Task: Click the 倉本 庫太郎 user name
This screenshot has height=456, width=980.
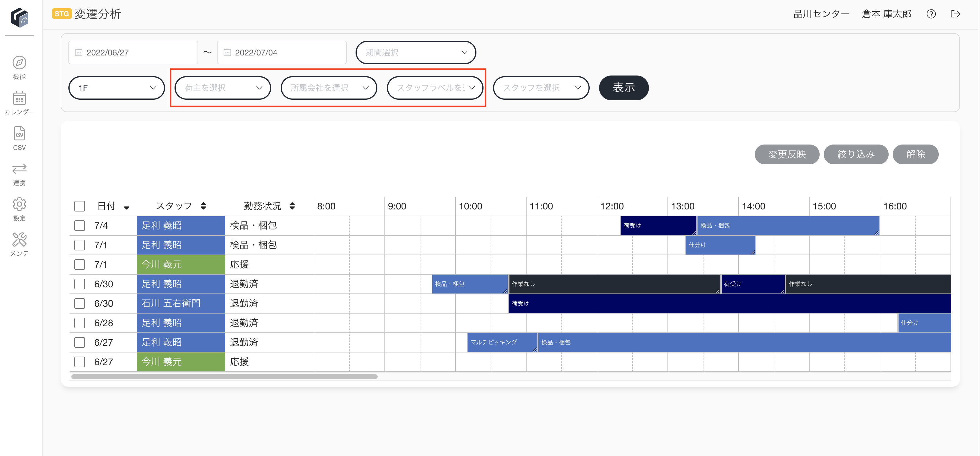Action: pyautogui.click(x=887, y=14)
